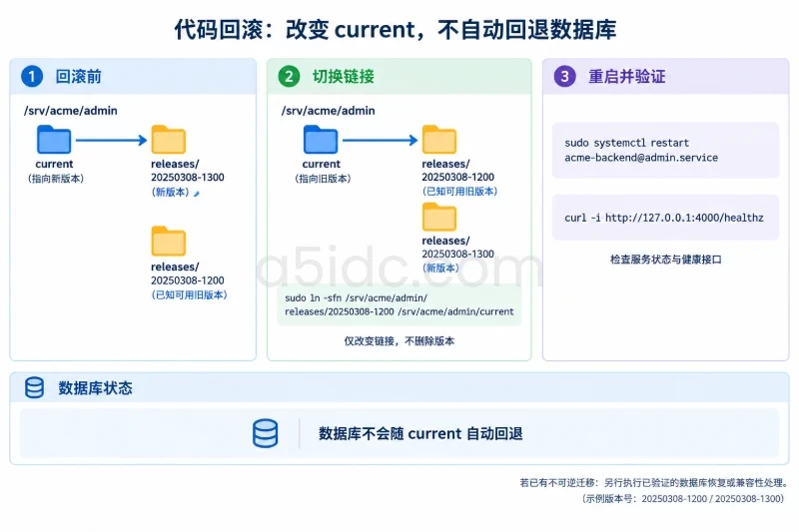Click the small pen mark after (新版本) in 回滚前
The height and width of the screenshot is (532, 799).
[x=197, y=194]
